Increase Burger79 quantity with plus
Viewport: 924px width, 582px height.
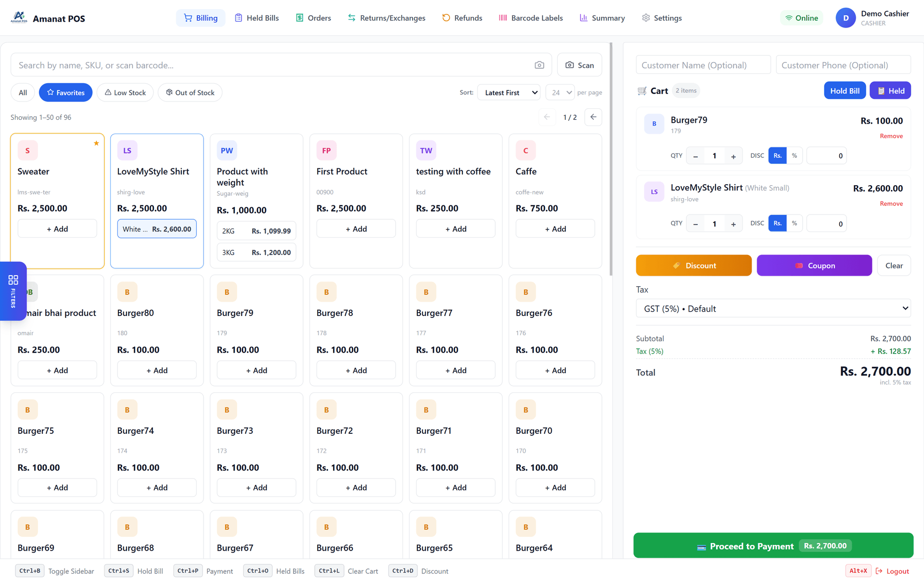(x=733, y=156)
